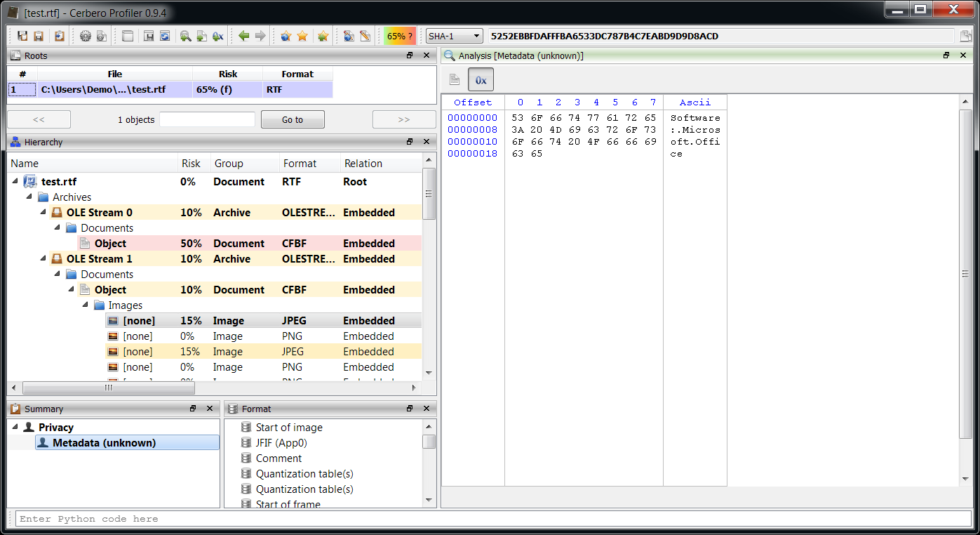Focus the Enter Python code here field
Viewport: 980px width, 535px height.
492,519
